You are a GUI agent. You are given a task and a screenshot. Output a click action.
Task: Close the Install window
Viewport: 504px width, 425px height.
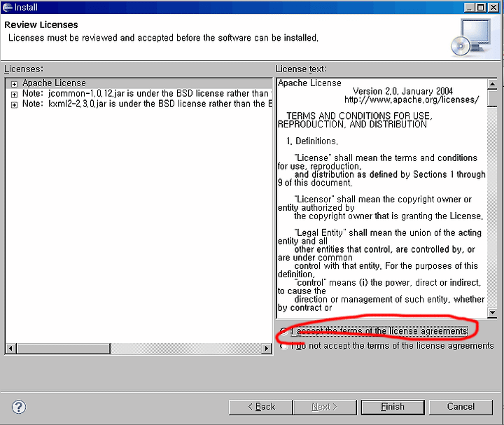click(493, 7)
